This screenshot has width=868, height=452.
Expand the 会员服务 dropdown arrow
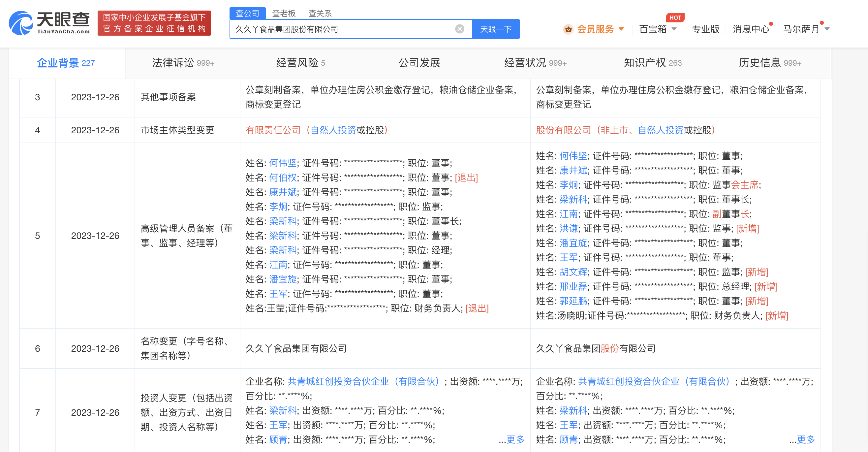[621, 29]
